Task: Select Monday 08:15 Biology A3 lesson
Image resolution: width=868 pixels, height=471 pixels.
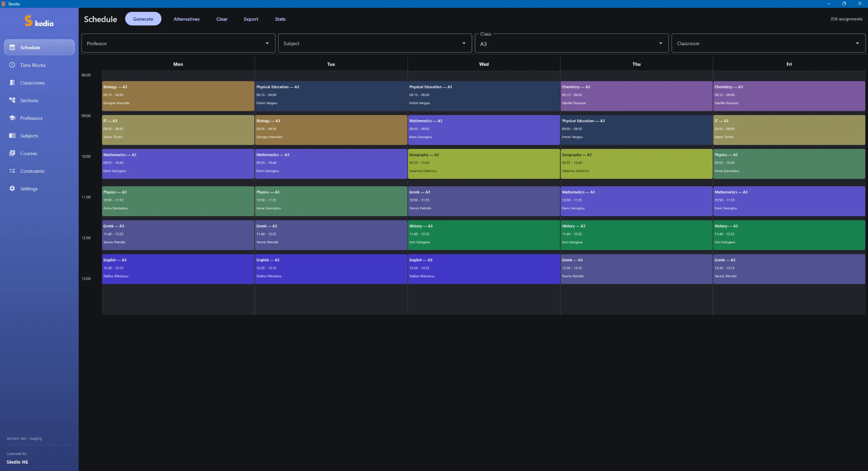Action: pos(178,96)
